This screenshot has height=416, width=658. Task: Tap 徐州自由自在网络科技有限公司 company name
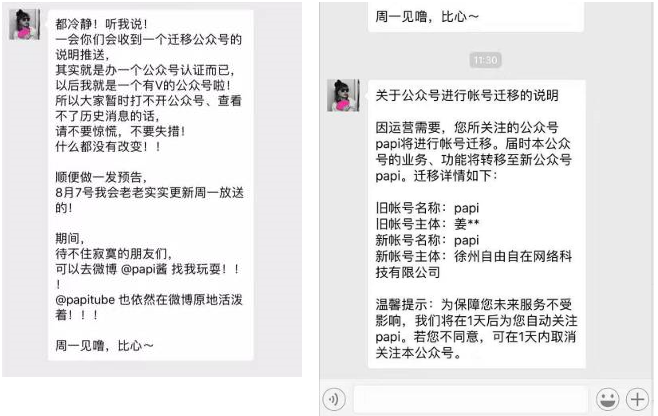[x=473, y=264]
